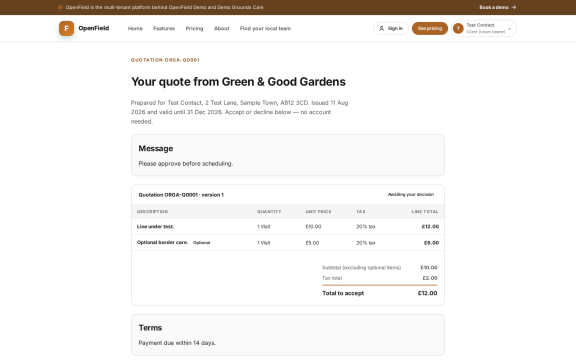Viewport: 576px width, 360px height.
Task: Click the Tax total £2.00 value
Action: [x=430, y=278]
